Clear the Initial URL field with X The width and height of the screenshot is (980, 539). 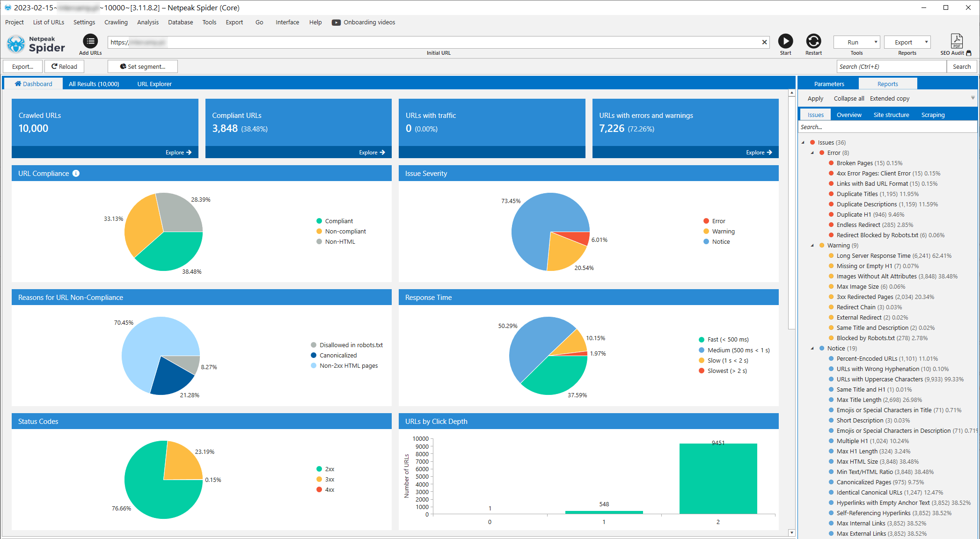[764, 42]
